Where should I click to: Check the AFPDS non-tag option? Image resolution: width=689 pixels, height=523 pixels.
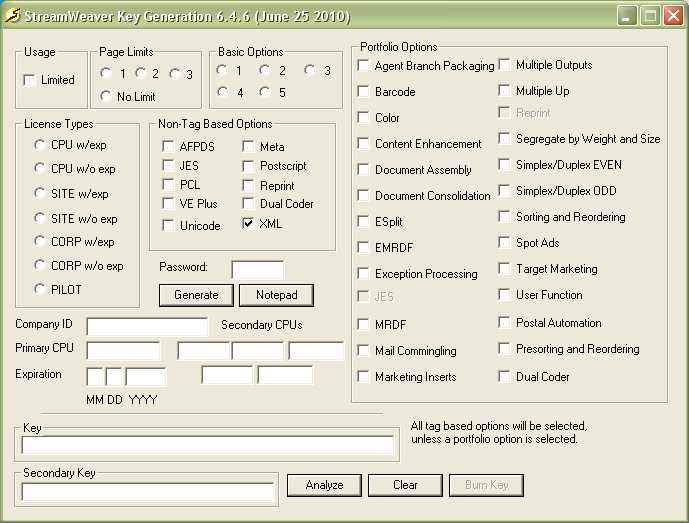[168, 146]
